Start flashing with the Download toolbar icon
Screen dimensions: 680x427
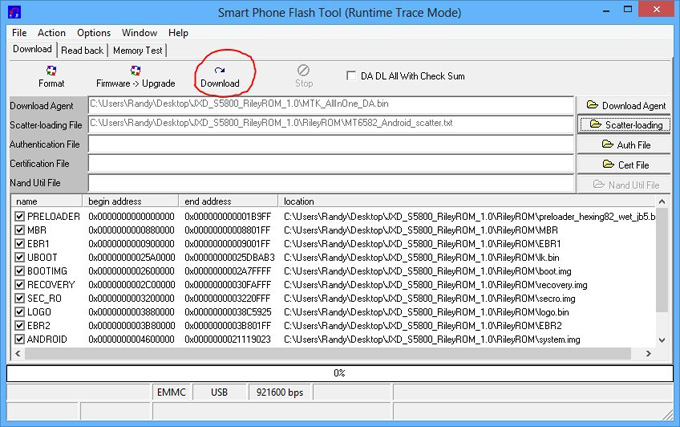point(219,76)
